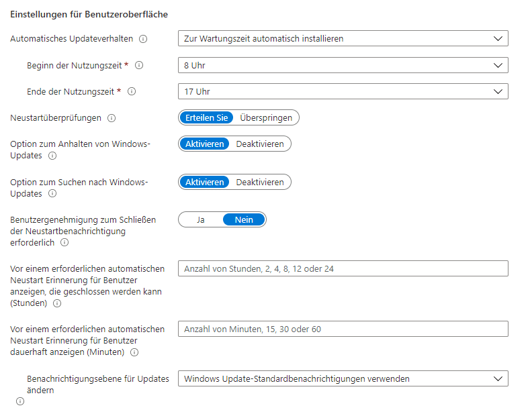The width and height of the screenshot is (532, 416).
Task: Set Neustartüberprüfungen to Überspringen
Action: click(x=266, y=117)
